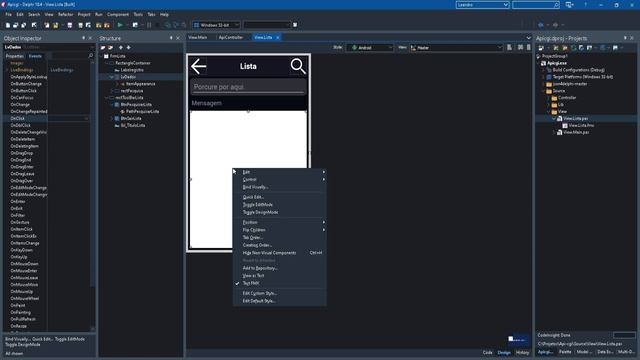Collapse LvDados node in Structure tree
640x360 pixels.
pos(111,77)
